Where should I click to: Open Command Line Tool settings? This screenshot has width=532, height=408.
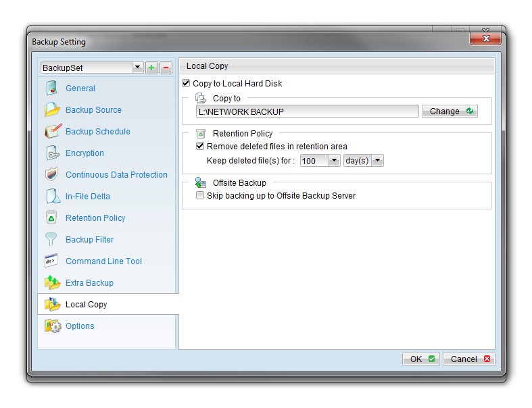pos(104,261)
